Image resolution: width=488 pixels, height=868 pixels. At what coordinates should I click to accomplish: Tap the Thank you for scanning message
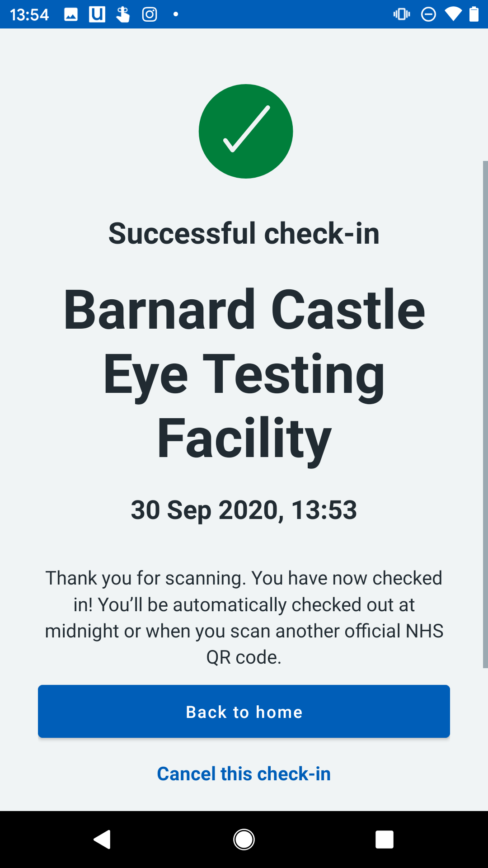coord(244,618)
